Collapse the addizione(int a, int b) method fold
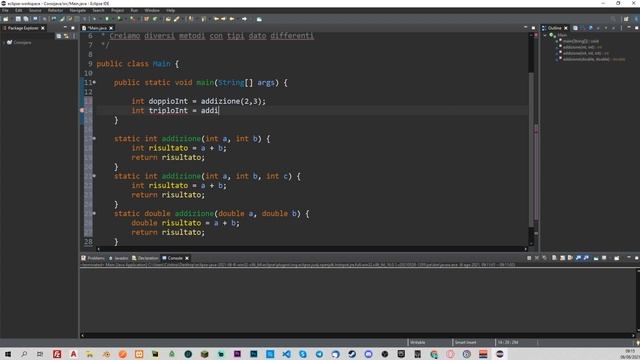 tap(94, 139)
